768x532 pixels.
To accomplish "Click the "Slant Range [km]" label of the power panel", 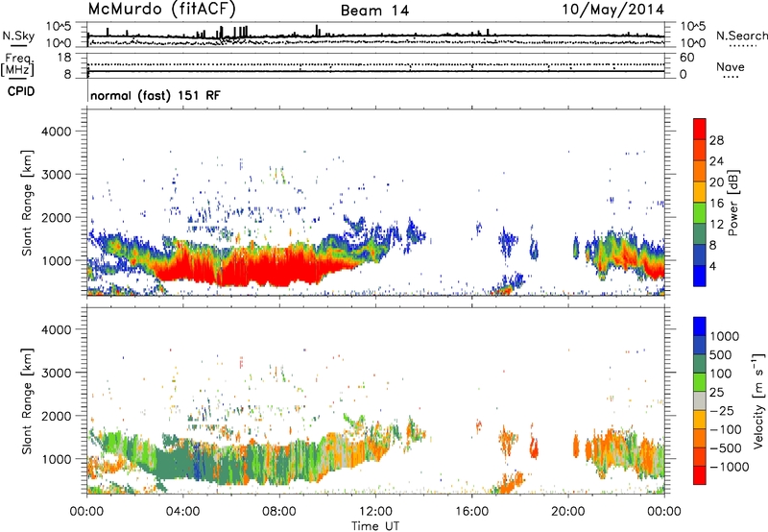I will [27, 203].
